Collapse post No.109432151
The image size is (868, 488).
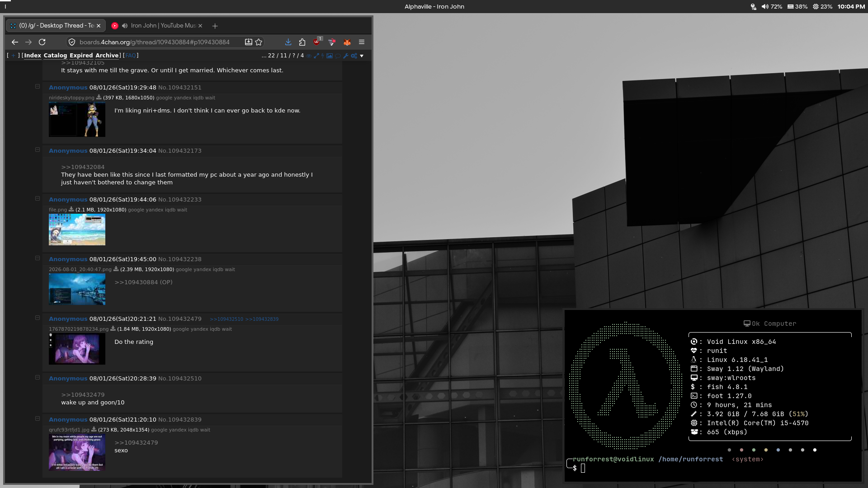click(x=38, y=87)
